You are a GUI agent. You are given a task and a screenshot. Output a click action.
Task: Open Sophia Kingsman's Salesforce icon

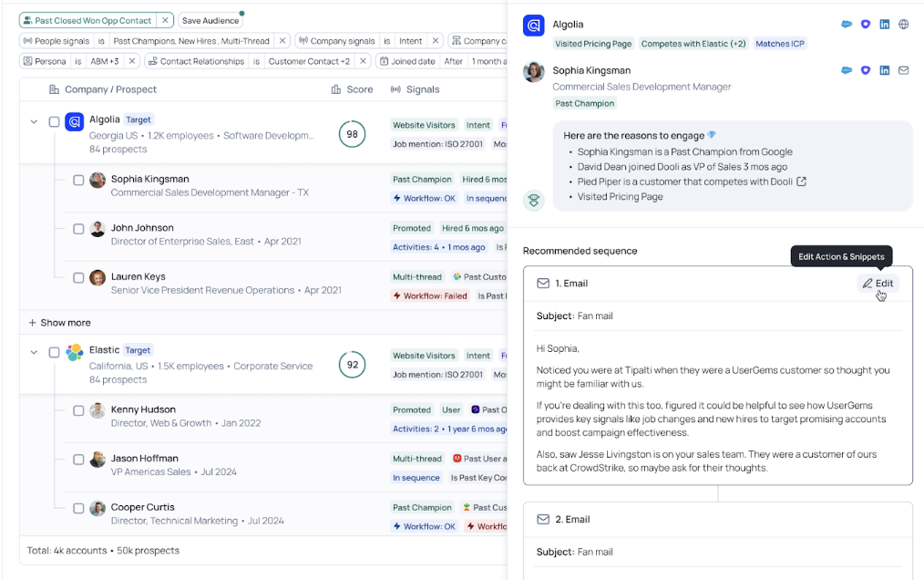pyautogui.click(x=847, y=70)
